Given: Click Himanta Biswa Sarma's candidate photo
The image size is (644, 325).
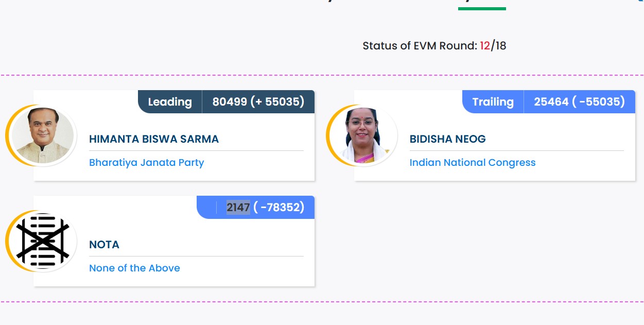Looking at the screenshot, I should click(x=43, y=136).
